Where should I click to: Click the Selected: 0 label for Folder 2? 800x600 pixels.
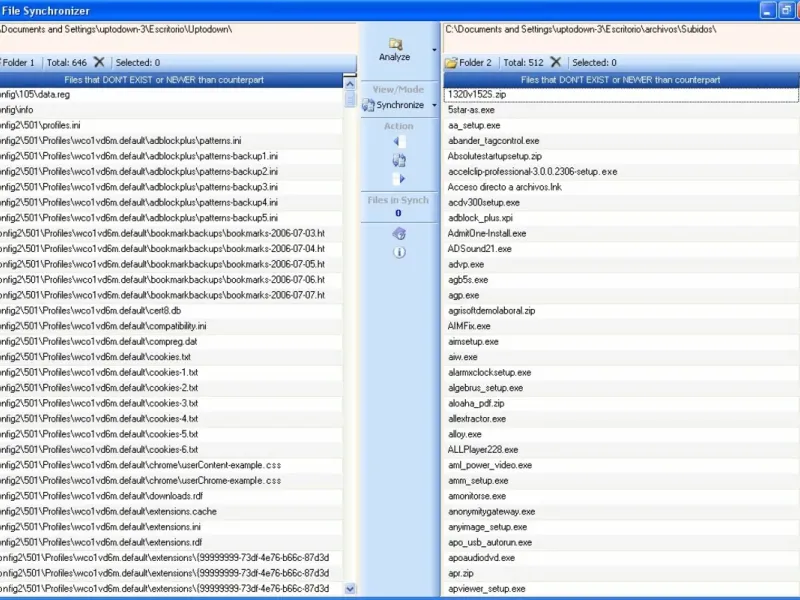(594, 63)
